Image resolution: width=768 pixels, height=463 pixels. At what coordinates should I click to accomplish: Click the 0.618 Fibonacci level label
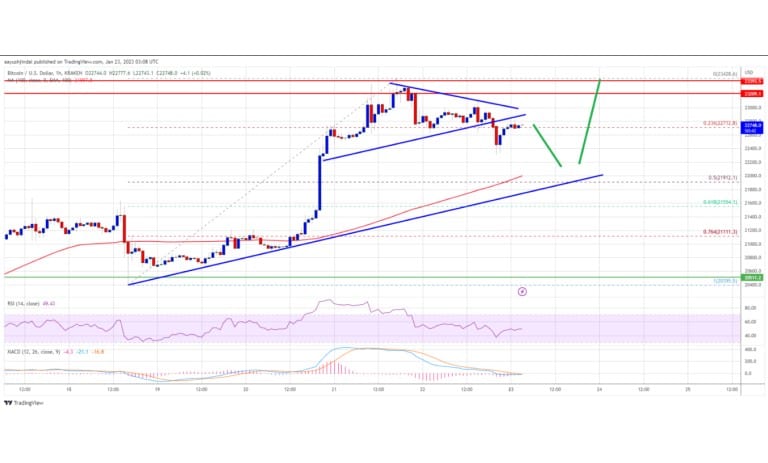pyautogui.click(x=720, y=202)
